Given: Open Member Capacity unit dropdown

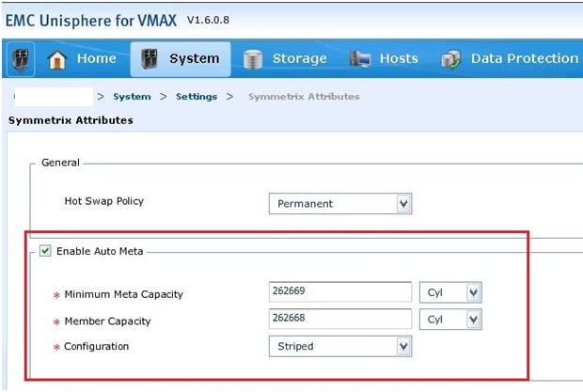Looking at the screenshot, I should [x=473, y=319].
